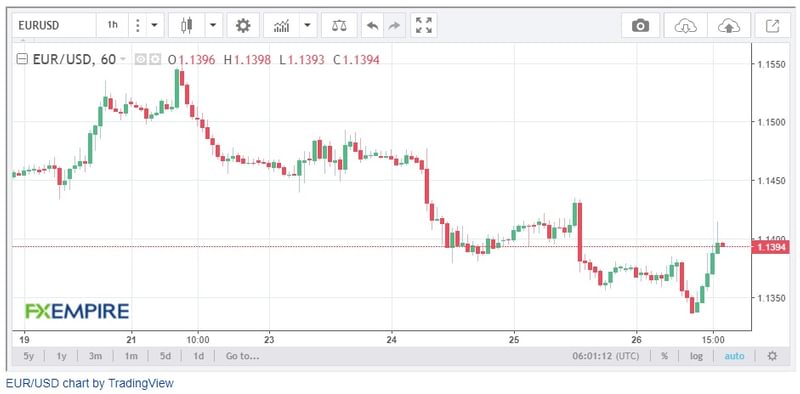Redo the chart action
800x394 pixels.
[x=394, y=25]
